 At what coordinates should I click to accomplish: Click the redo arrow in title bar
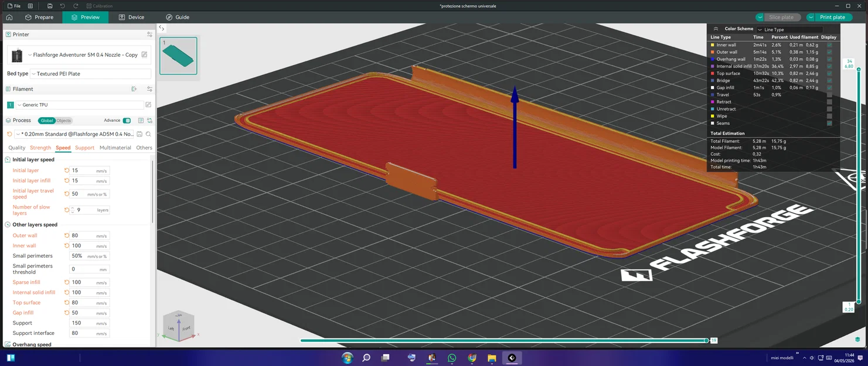[76, 6]
